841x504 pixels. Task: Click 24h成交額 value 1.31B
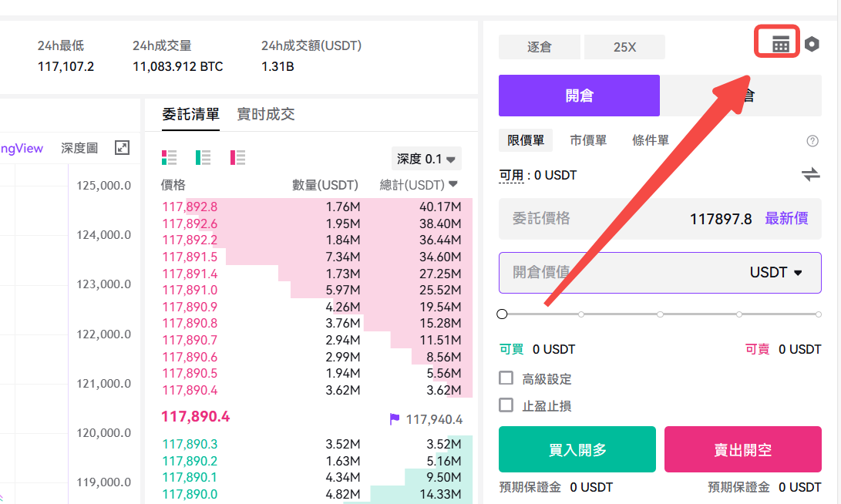tap(278, 66)
